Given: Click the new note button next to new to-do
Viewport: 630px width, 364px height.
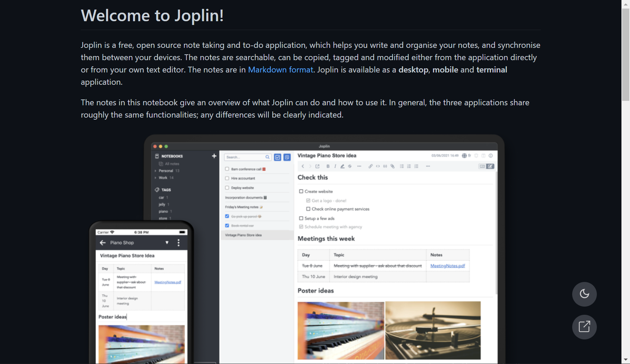Looking at the screenshot, I should click(287, 157).
